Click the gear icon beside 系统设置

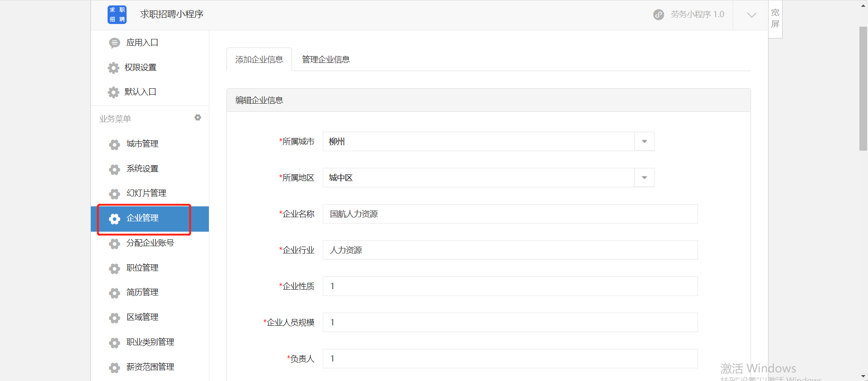[114, 169]
